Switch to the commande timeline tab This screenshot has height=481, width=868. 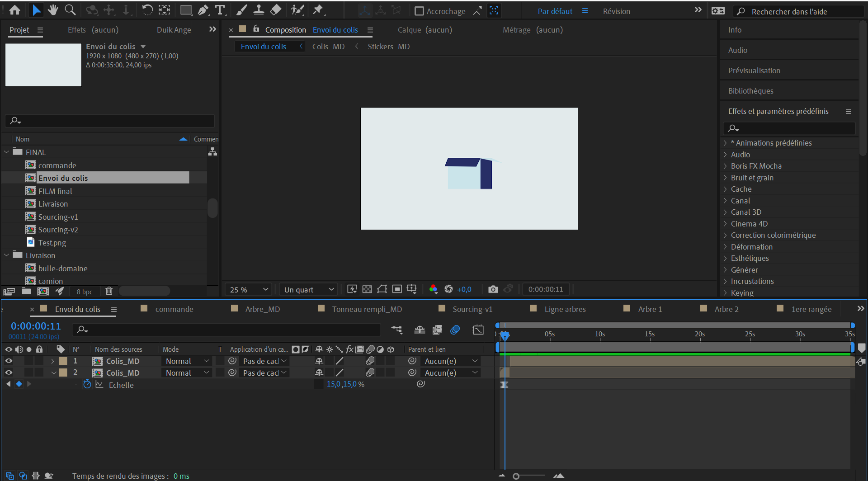tap(174, 309)
